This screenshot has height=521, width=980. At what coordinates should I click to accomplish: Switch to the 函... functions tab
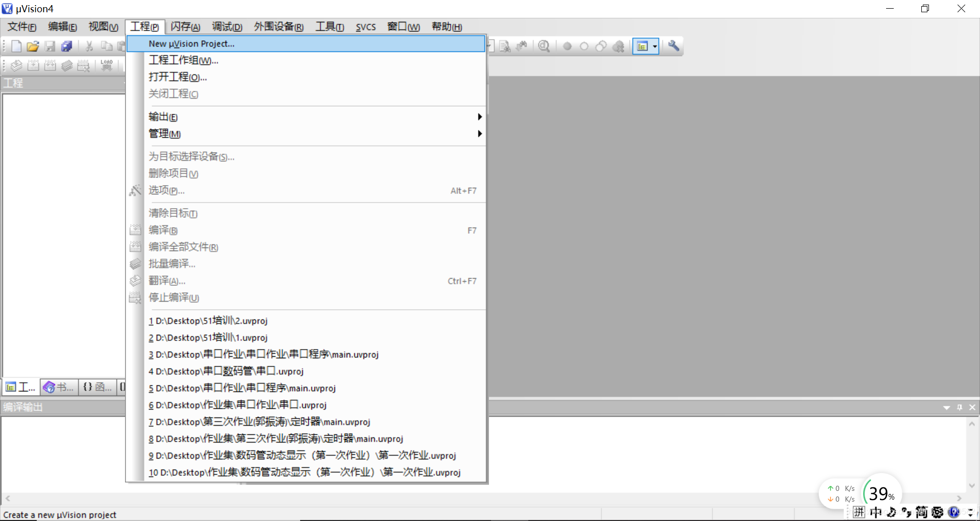coord(97,387)
